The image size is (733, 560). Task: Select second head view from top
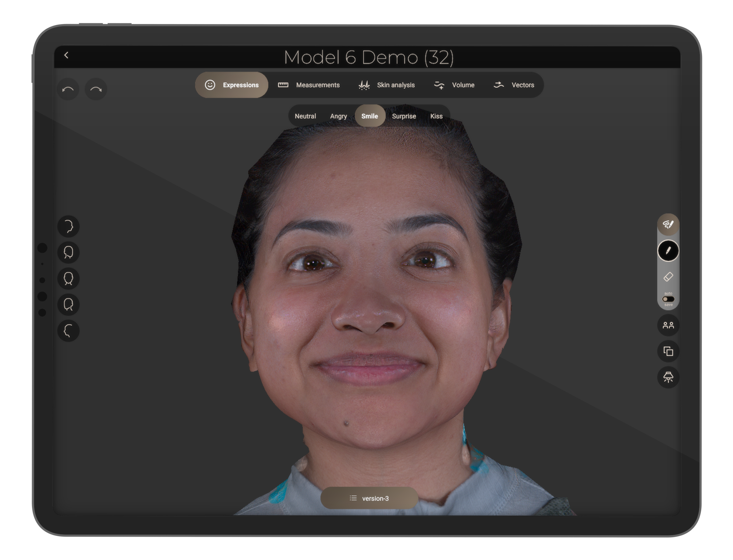[68, 252]
